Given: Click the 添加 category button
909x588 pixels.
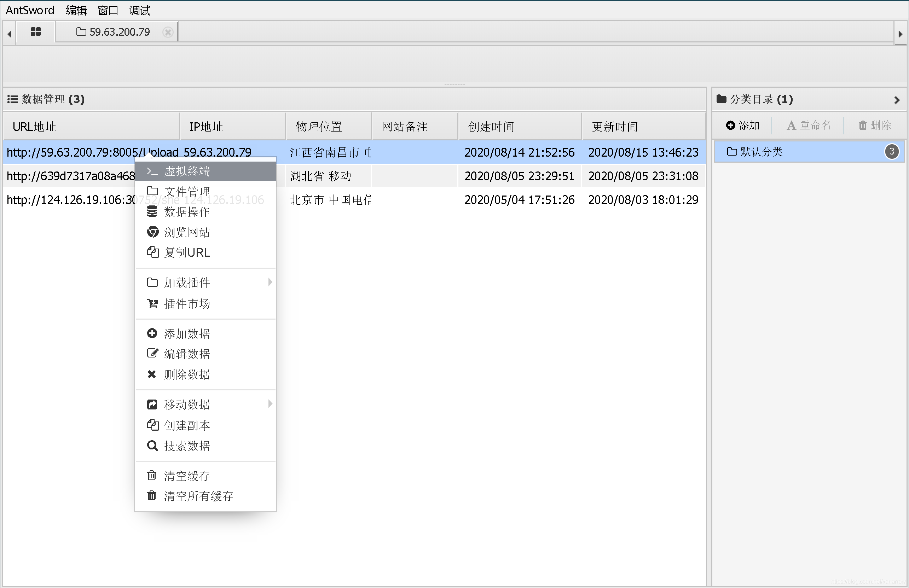Looking at the screenshot, I should coord(743,125).
